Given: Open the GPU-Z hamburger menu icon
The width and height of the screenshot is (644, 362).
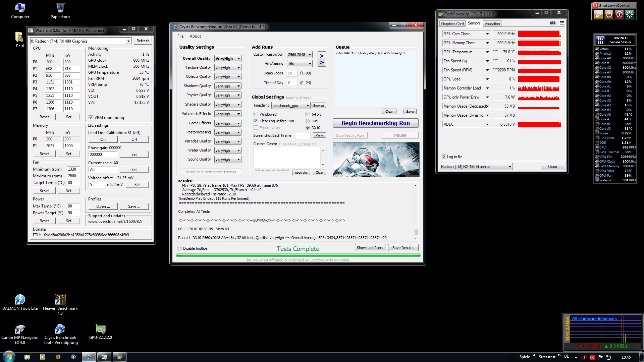Looking at the screenshot, I should click(562, 23).
